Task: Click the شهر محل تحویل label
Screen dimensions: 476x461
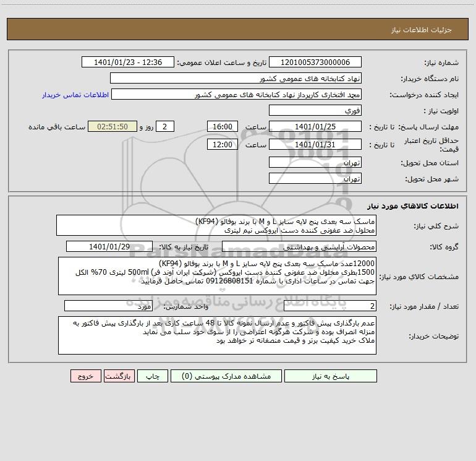Action: 432,179
